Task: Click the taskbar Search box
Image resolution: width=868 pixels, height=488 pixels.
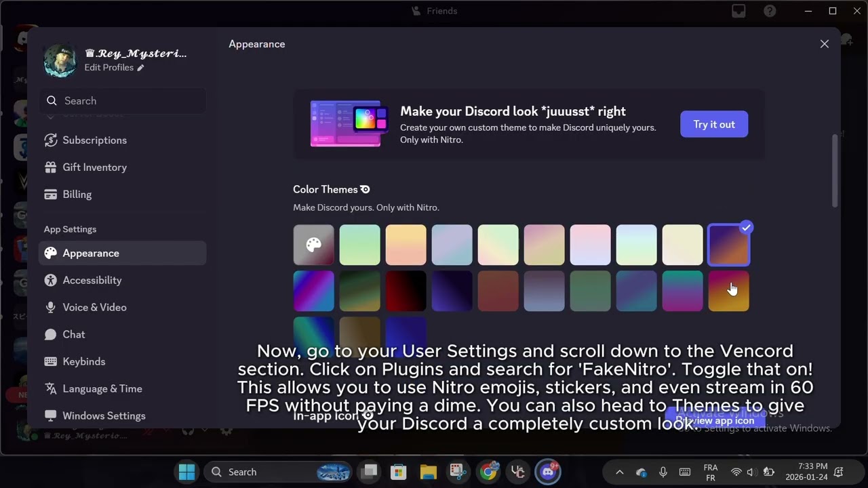Action: click(278, 472)
